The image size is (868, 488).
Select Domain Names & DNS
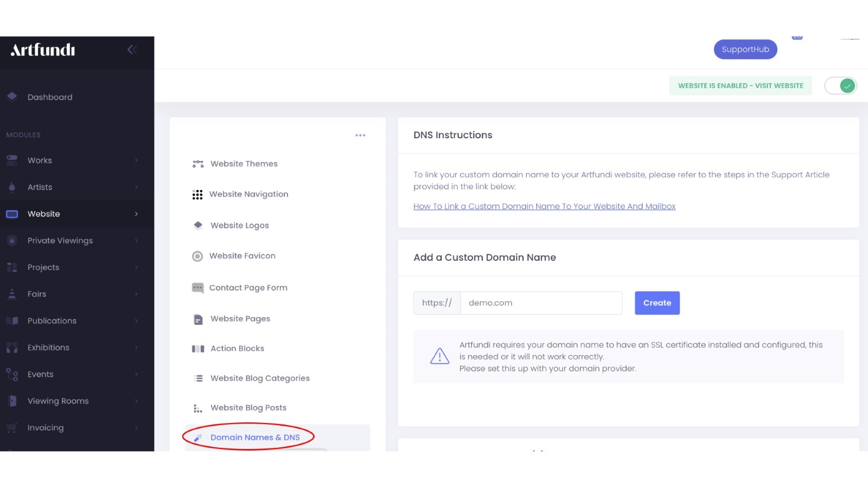[255, 438]
